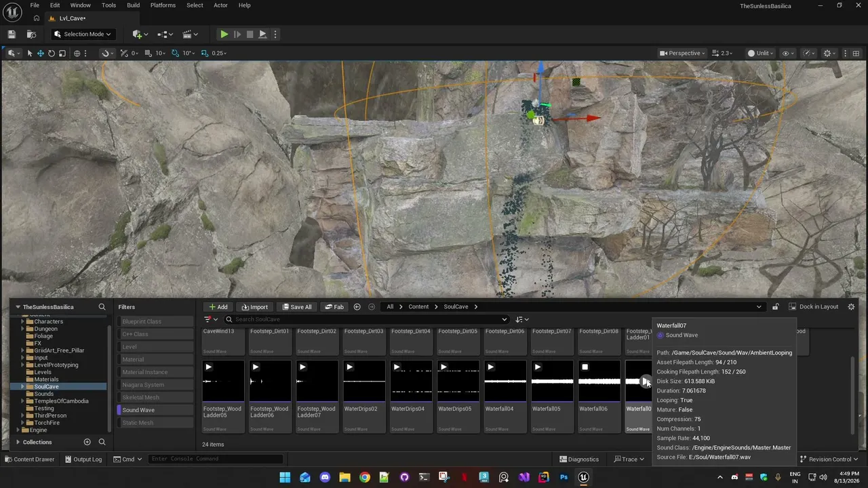Open the Selection Mode dropdown

(83, 34)
